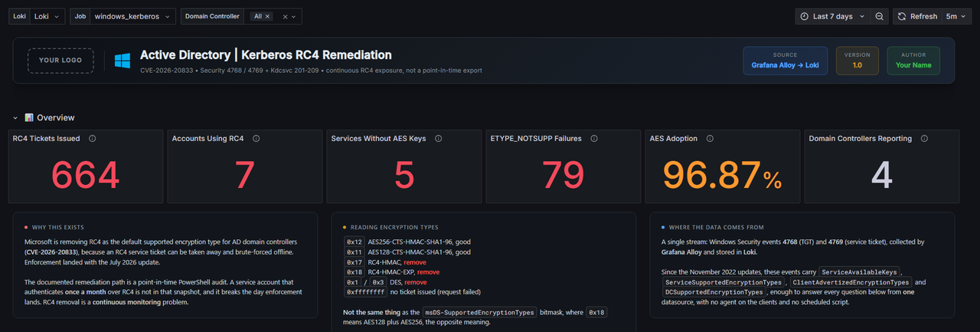Click the RC4 Tickets Issued panel title

pos(46,139)
